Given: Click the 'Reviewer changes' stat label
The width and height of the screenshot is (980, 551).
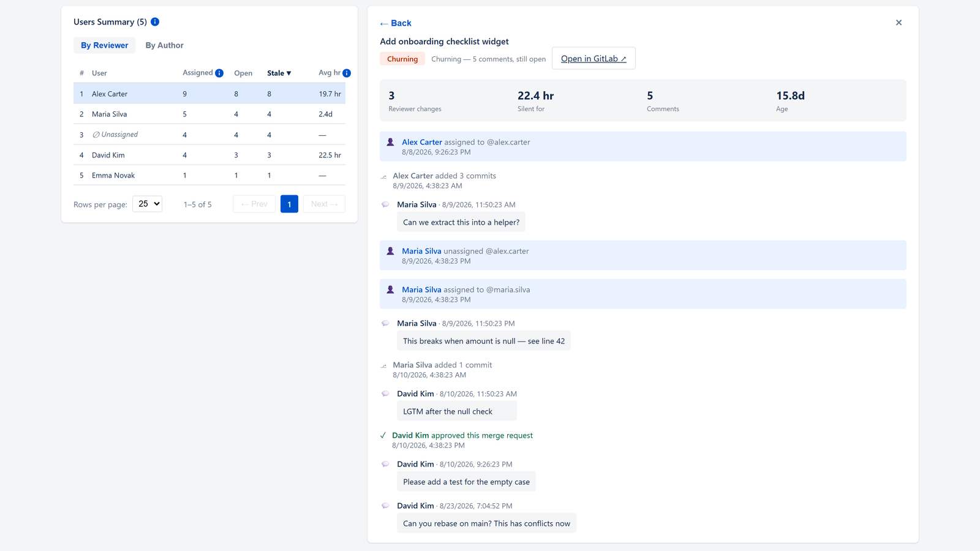Looking at the screenshot, I should tap(415, 109).
